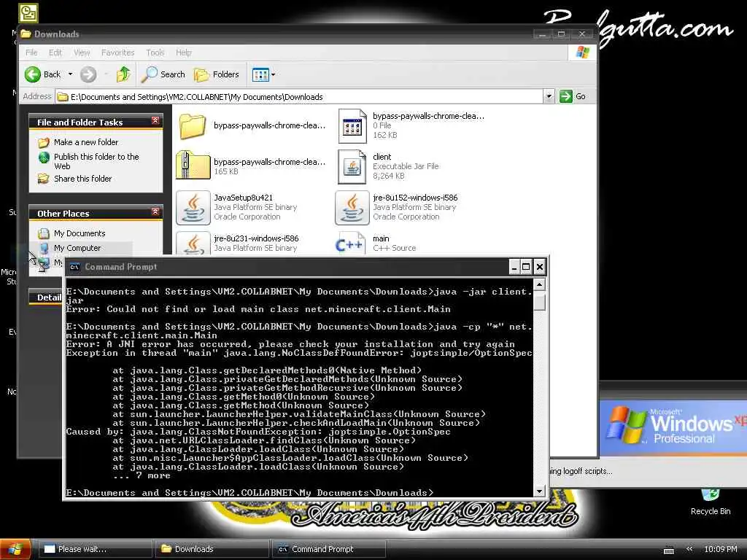
Task: Select the client file name label
Action: pyautogui.click(x=382, y=157)
